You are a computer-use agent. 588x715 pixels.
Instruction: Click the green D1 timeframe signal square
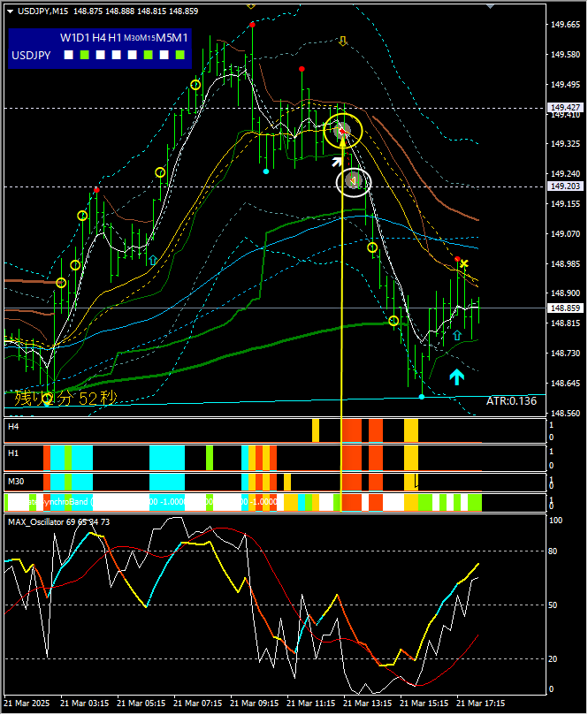coord(84,55)
